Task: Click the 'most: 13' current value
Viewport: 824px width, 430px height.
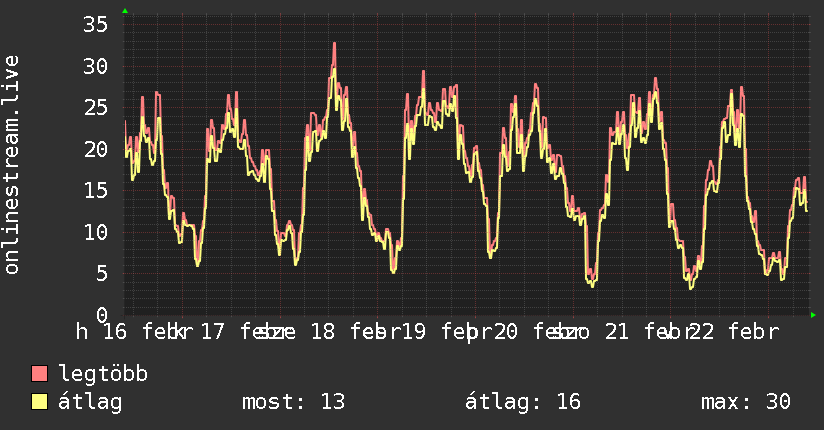Action: [293, 402]
